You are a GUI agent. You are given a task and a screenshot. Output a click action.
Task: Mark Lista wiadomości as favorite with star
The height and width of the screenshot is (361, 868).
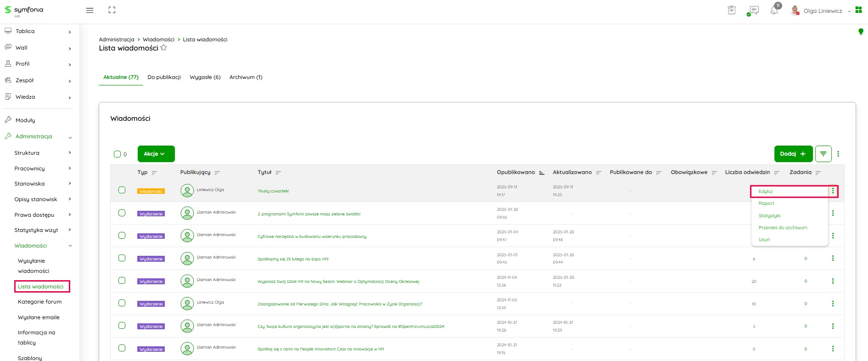(163, 48)
